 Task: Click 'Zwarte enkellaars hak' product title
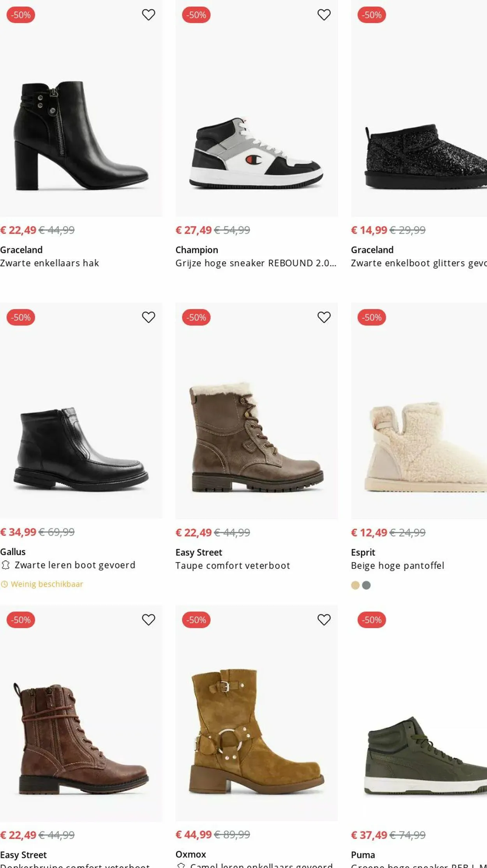(x=49, y=263)
